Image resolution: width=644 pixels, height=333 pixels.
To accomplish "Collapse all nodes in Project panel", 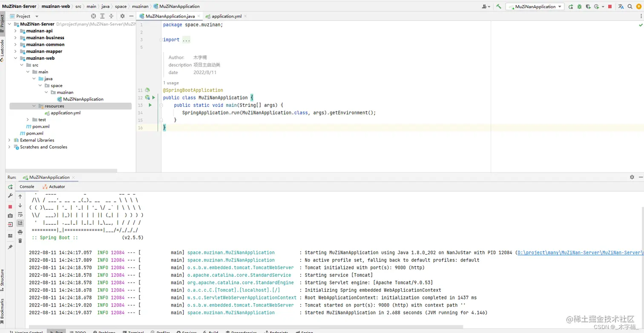I will point(111,16).
